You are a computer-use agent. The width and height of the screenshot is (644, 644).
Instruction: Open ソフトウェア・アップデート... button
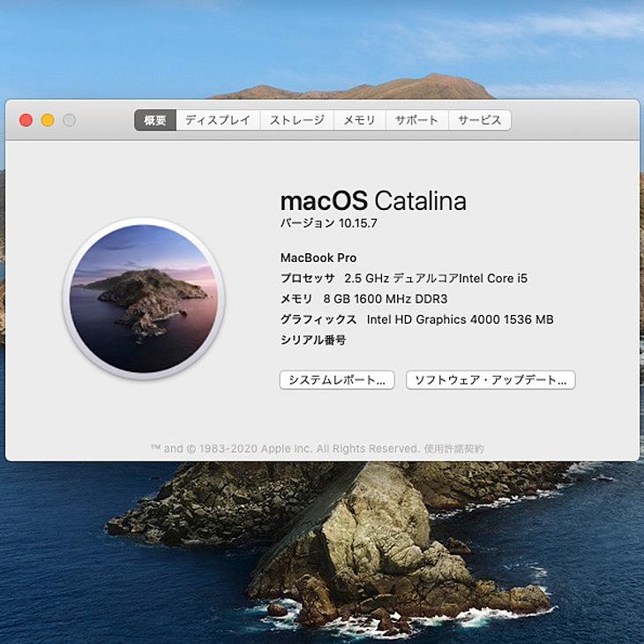click(490, 380)
